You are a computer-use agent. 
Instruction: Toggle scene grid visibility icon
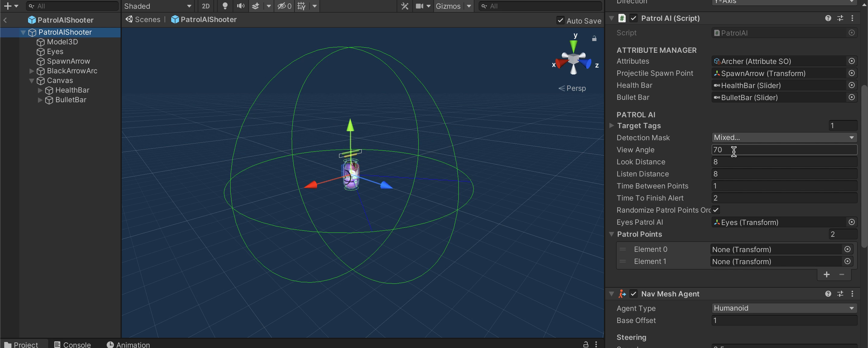point(302,6)
